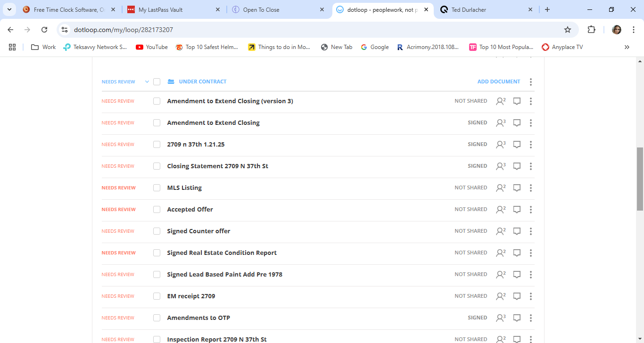The height and width of the screenshot is (343, 644).
Task: Click Add Document link
Action: click(x=499, y=82)
